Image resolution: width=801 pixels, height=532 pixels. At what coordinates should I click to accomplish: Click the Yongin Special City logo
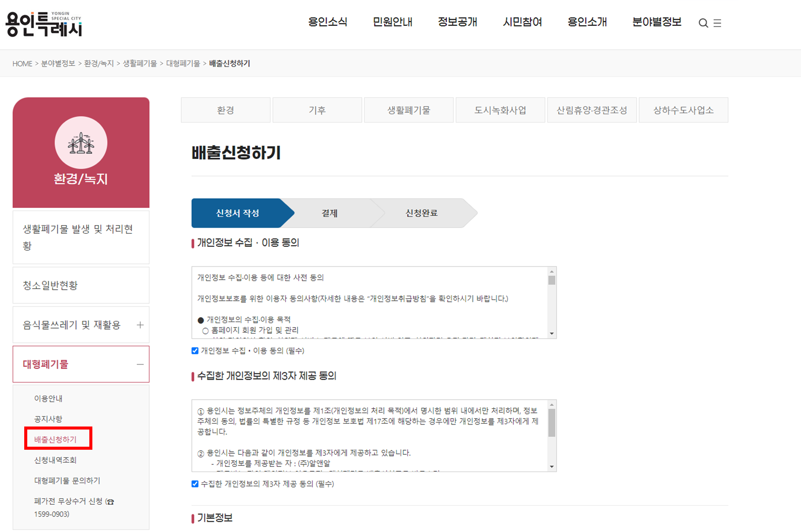(x=44, y=23)
